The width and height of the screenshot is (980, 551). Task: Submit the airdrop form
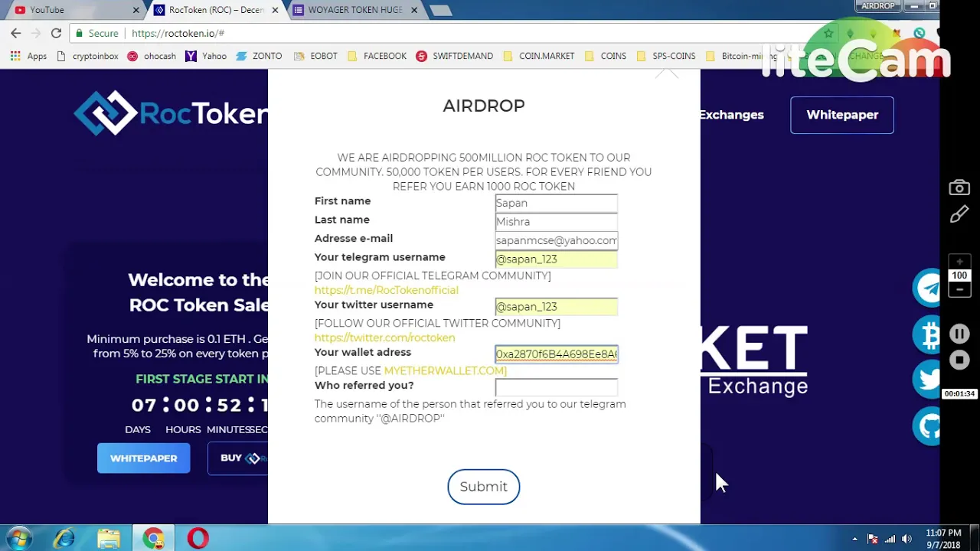tap(483, 487)
